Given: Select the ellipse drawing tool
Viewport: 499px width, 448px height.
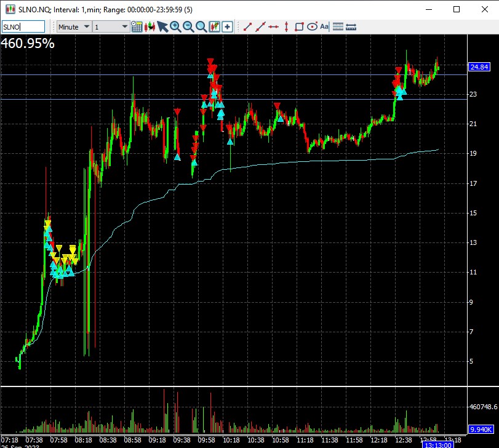Looking at the screenshot, I should (313, 26).
